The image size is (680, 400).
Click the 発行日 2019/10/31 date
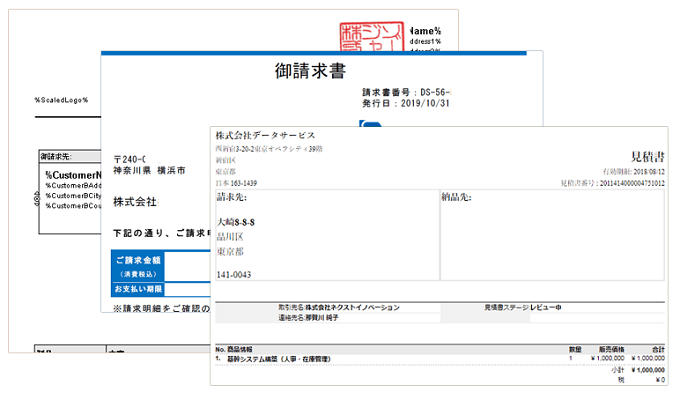pos(408,103)
